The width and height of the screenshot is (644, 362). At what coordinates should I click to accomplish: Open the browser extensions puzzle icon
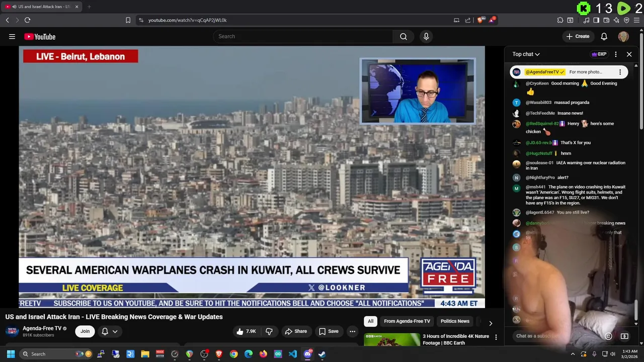tap(560, 20)
